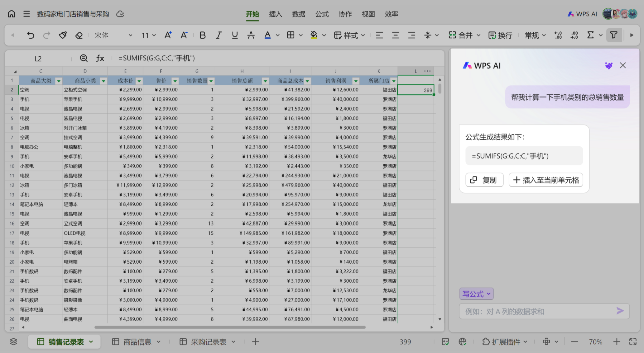644x353 pixels.
Task: Open the cell borders icon
Action: click(x=291, y=35)
